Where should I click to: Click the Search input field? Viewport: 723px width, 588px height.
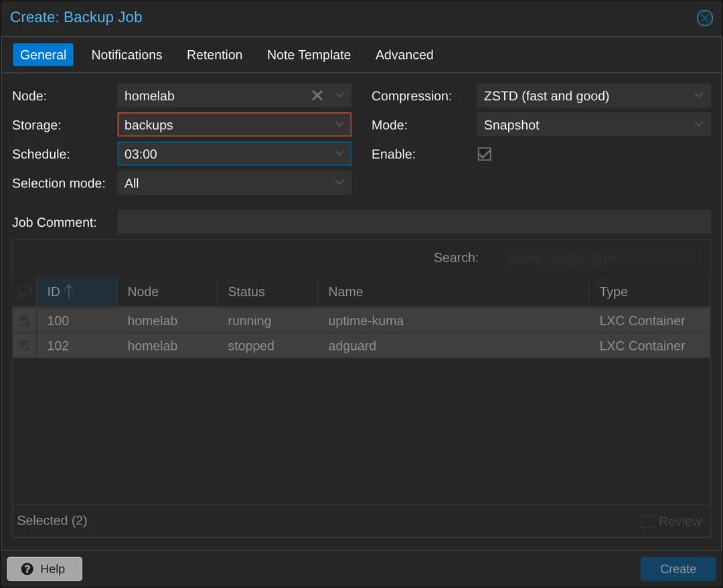point(604,258)
